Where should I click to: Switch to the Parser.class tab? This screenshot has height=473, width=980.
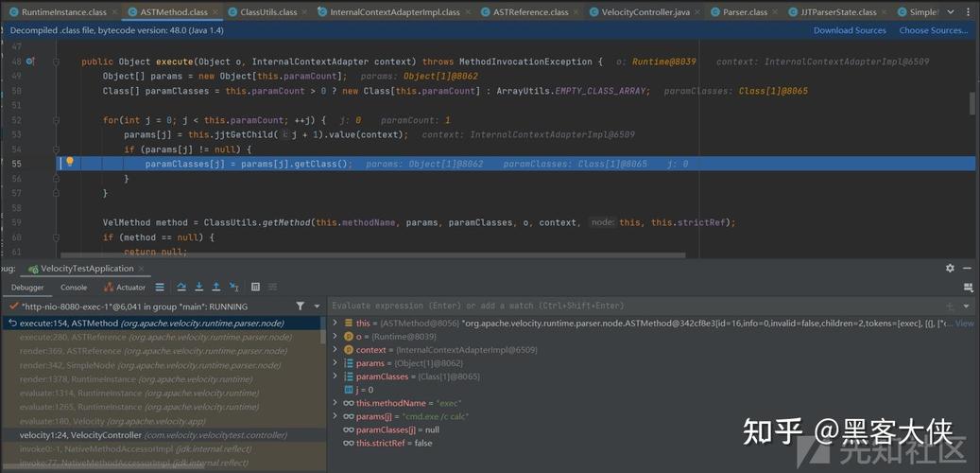[x=745, y=12]
